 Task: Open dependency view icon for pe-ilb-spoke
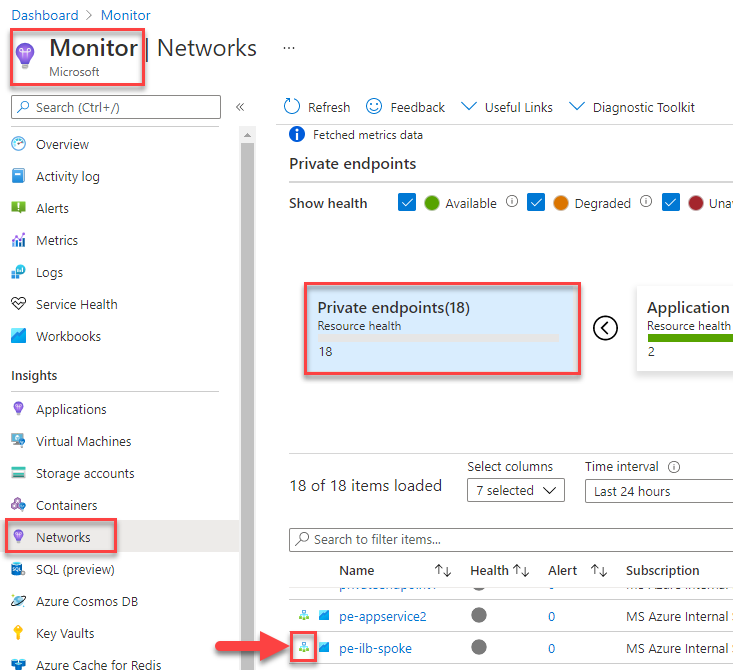coord(304,648)
